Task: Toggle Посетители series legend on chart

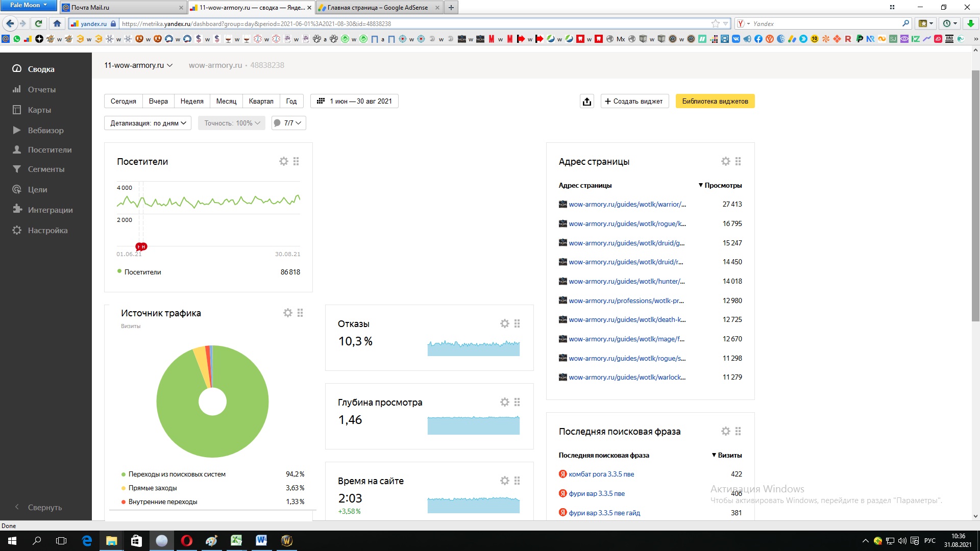Action: click(142, 272)
